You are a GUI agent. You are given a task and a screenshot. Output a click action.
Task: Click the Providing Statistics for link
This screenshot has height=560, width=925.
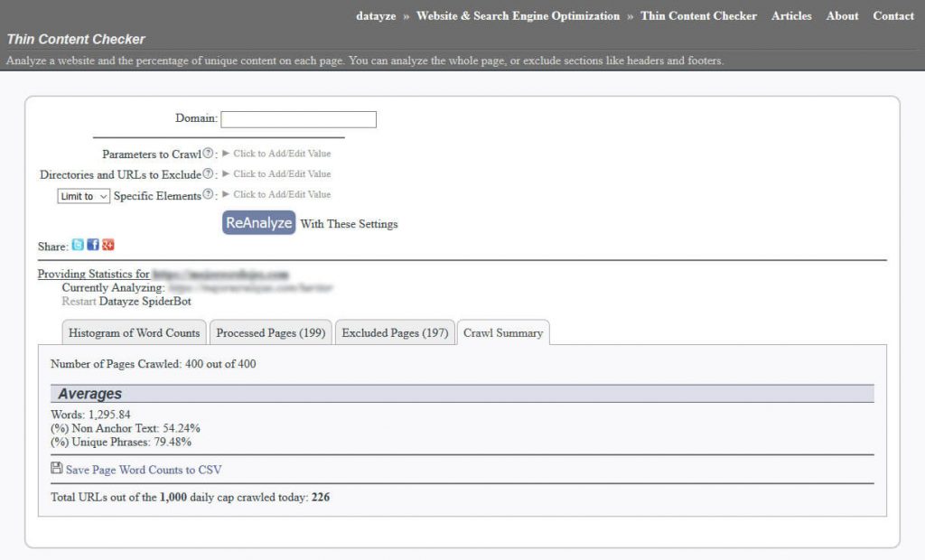(163, 274)
